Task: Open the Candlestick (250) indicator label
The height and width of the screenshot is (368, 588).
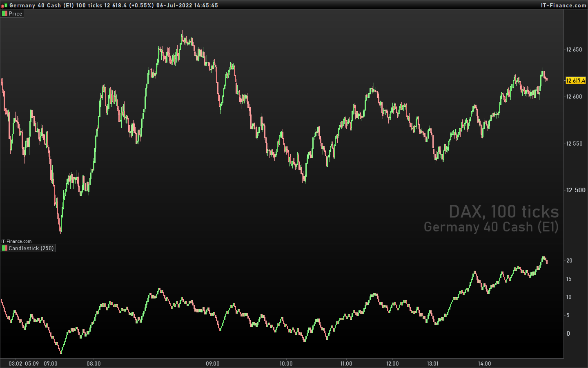Action: 31,248
